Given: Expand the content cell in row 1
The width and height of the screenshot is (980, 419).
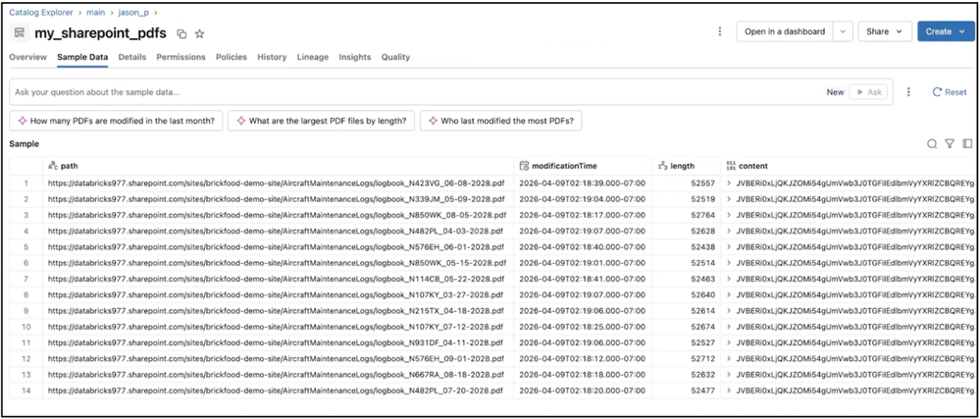Looking at the screenshot, I should point(729,183).
